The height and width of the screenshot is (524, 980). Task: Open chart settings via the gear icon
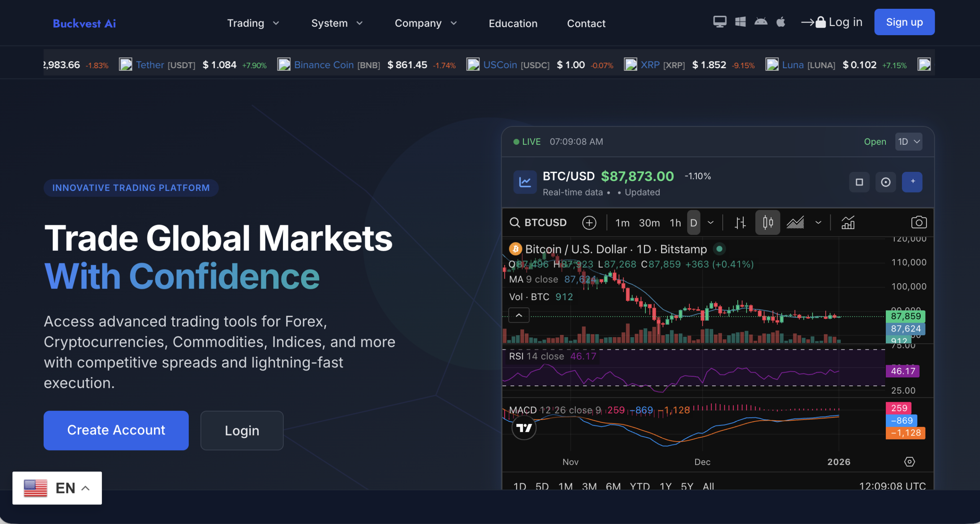910,462
